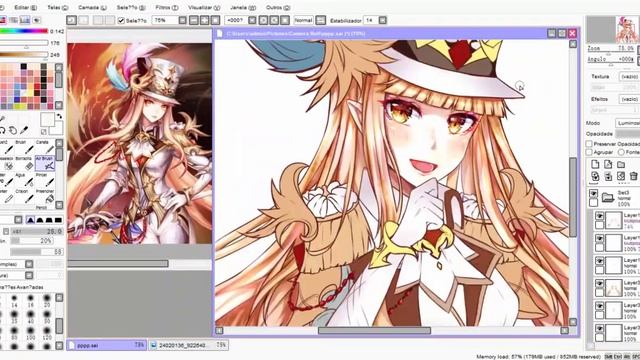This screenshot has width=640, height=360.
Task: Create a new layer
Action: tap(595, 164)
